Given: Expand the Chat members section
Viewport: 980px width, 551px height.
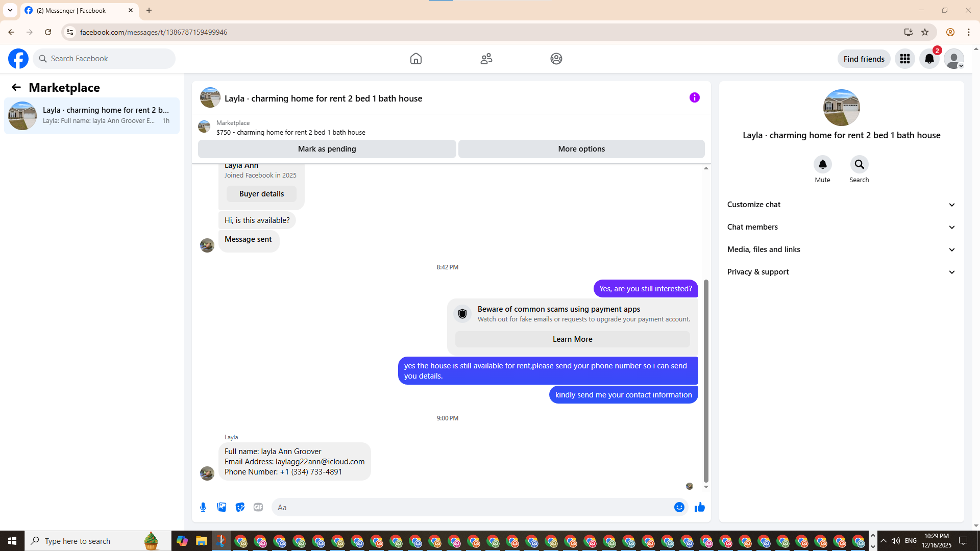Looking at the screenshot, I should (842, 227).
